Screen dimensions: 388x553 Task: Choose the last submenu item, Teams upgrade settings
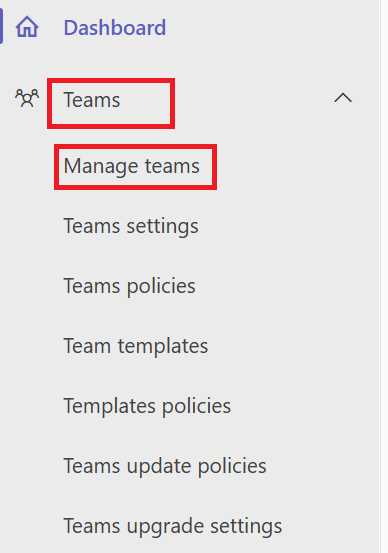172,527
